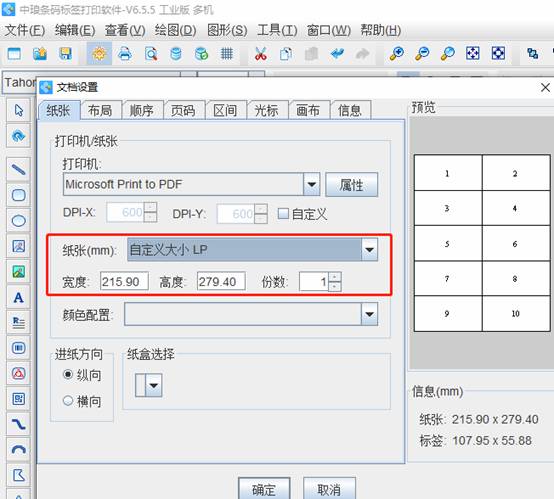This screenshot has height=499, width=554.
Task: Open the document settings gear icon
Action: point(99,54)
